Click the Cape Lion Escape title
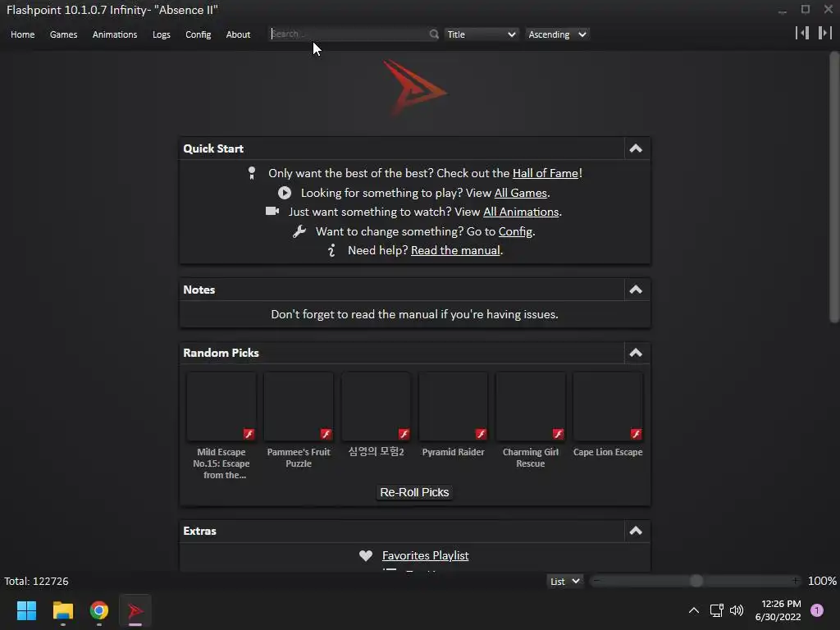This screenshot has width=840, height=630. point(608,452)
